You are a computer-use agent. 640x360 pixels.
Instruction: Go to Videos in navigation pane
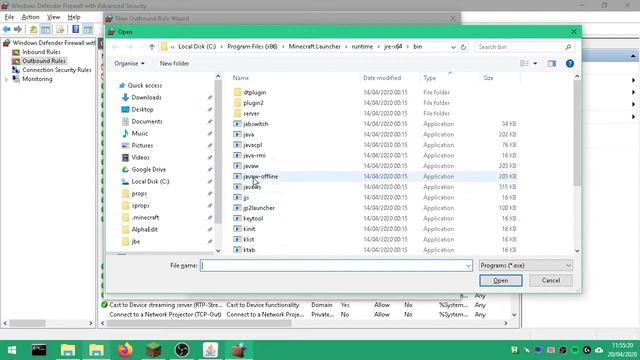click(x=140, y=158)
